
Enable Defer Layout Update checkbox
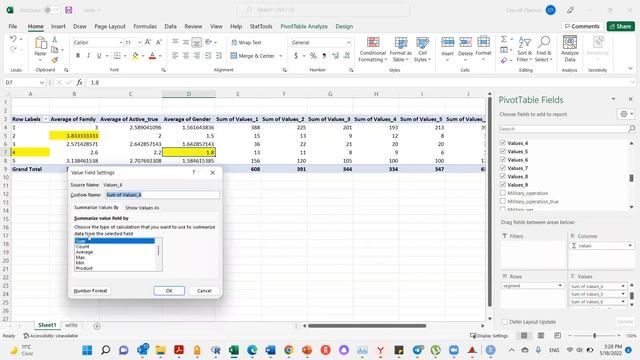tap(504, 322)
